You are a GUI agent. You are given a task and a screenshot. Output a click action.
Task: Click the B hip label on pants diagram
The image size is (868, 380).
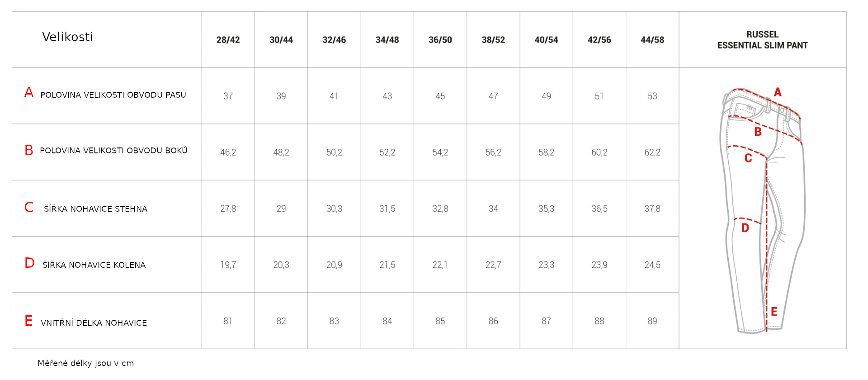(758, 132)
